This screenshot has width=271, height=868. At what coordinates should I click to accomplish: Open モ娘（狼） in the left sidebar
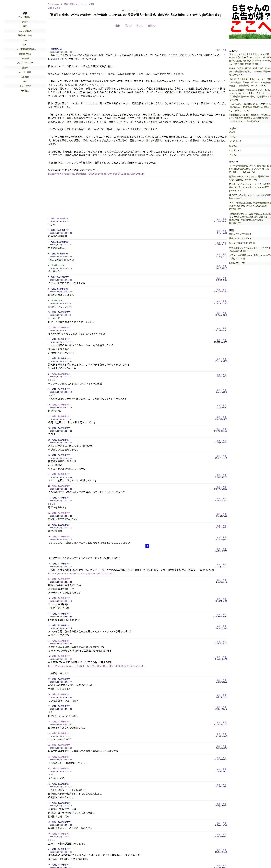pos(25,77)
